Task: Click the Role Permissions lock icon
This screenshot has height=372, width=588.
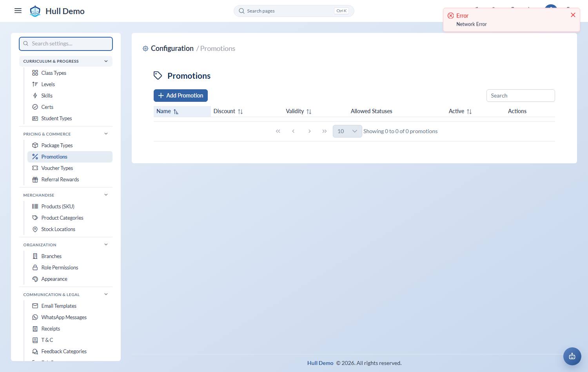Action: click(35, 267)
